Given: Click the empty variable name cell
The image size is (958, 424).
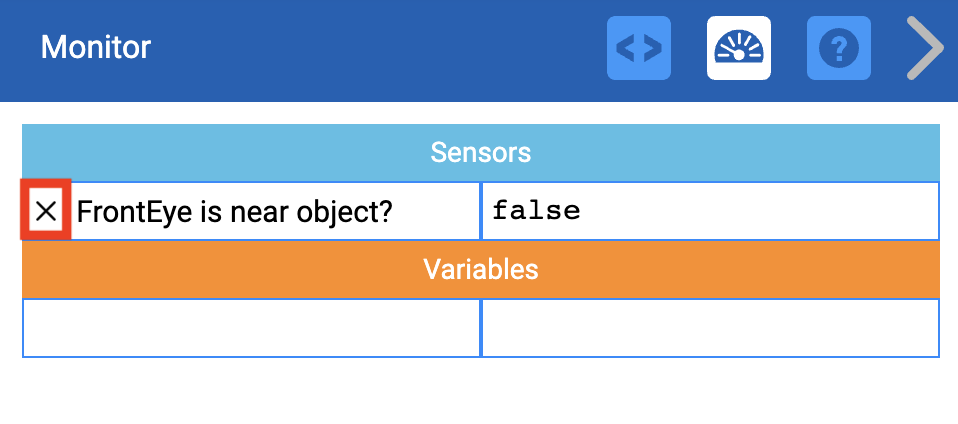Looking at the screenshot, I should tap(251, 327).
